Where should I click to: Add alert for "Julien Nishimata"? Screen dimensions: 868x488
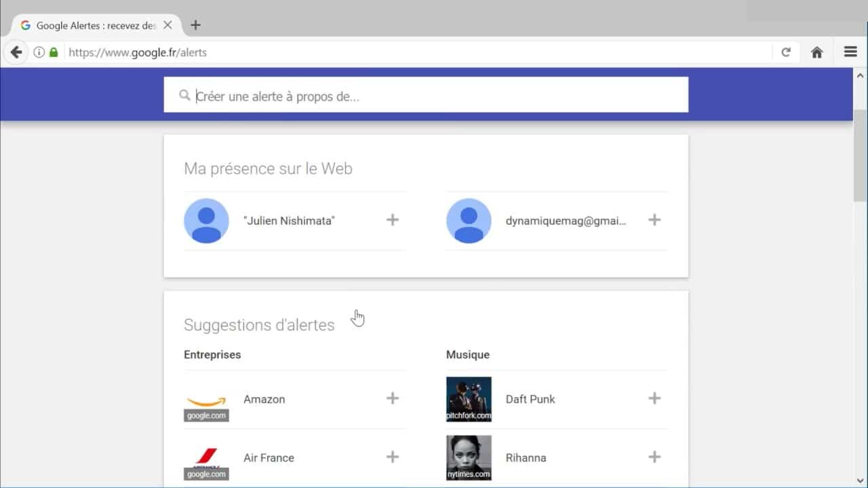(393, 220)
